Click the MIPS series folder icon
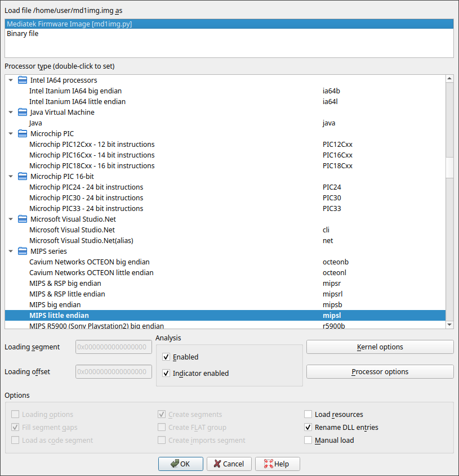This screenshot has width=459, height=476. 22,251
